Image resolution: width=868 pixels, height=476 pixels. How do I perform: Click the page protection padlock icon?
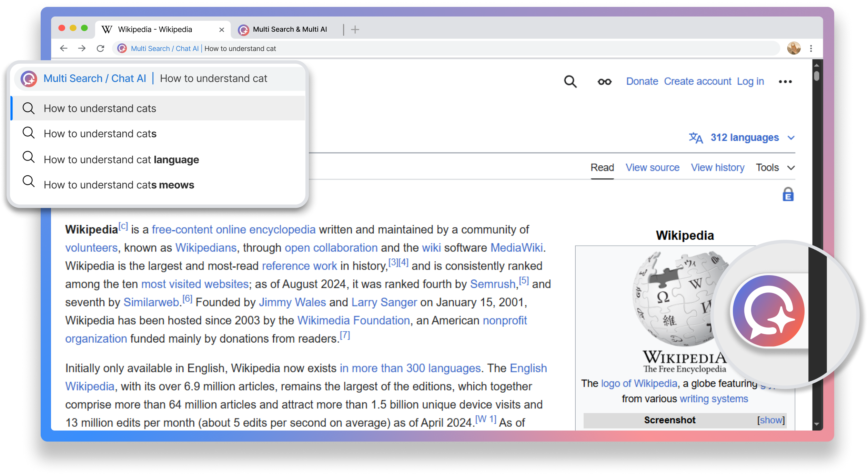click(x=788, y=195)
